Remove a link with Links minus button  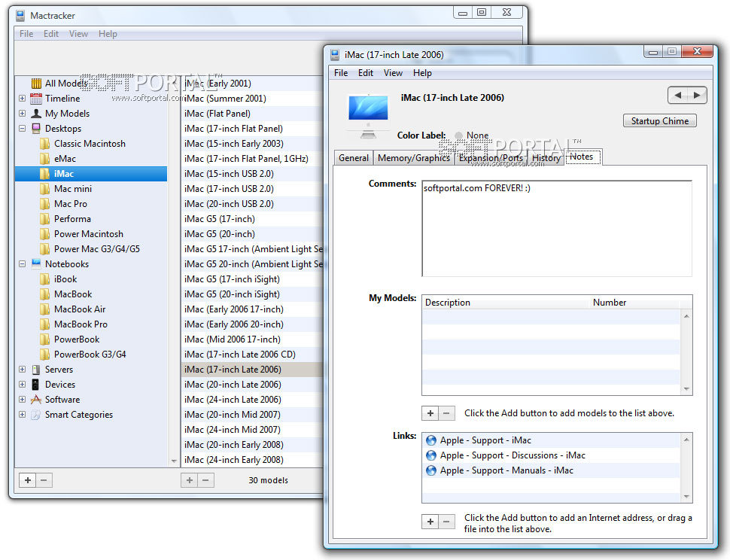[446, 522]
